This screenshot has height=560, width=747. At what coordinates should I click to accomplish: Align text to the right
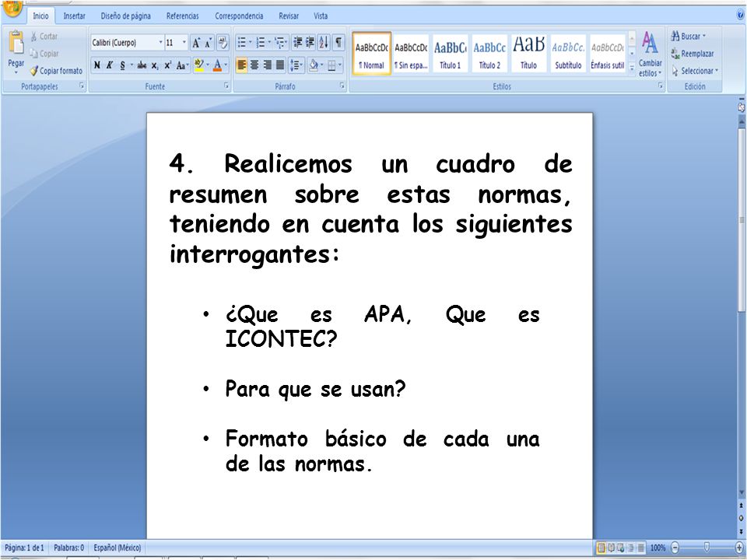point(267,65)
